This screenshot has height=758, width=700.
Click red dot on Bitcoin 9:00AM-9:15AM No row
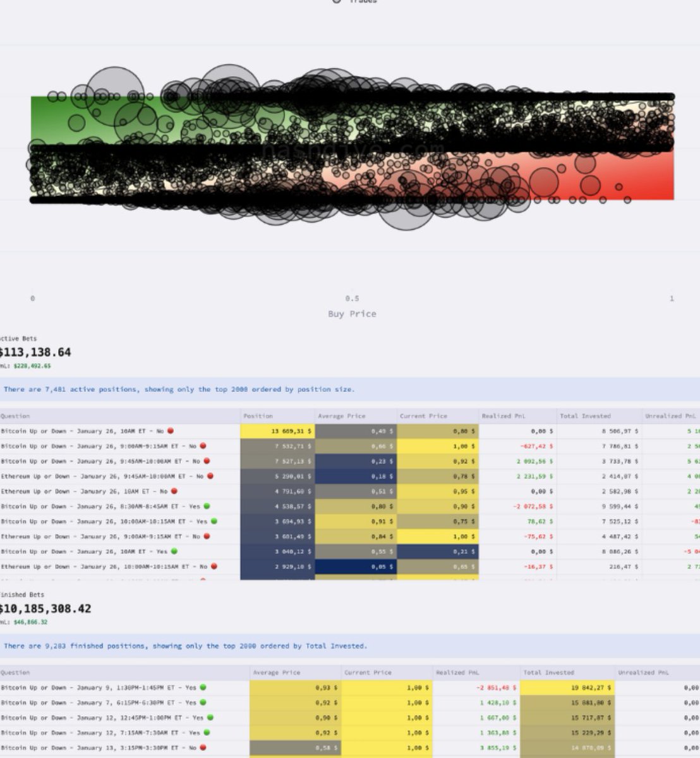click(203, 446)
